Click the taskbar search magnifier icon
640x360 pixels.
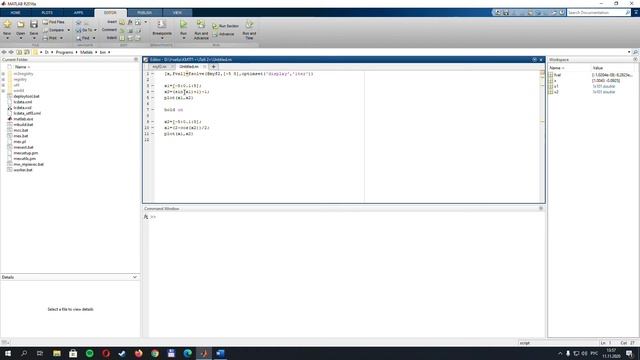24,353
